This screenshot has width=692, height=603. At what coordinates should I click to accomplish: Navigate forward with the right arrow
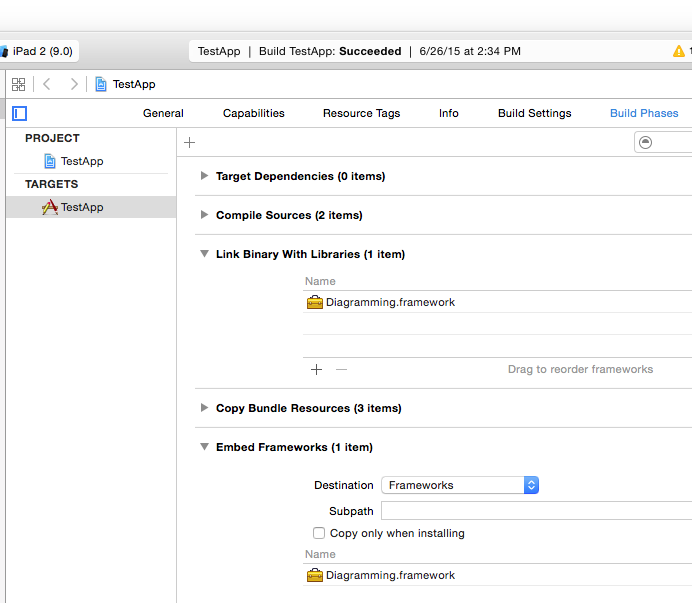click(x=74, y=84)
